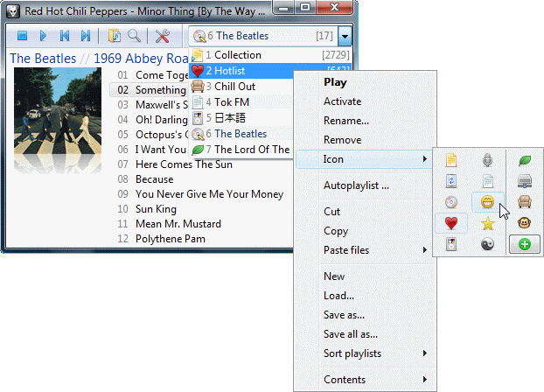The height and width of the screenshot is (392, 544).
Task: Click the Stop playback button
Action: coord(23,36)
